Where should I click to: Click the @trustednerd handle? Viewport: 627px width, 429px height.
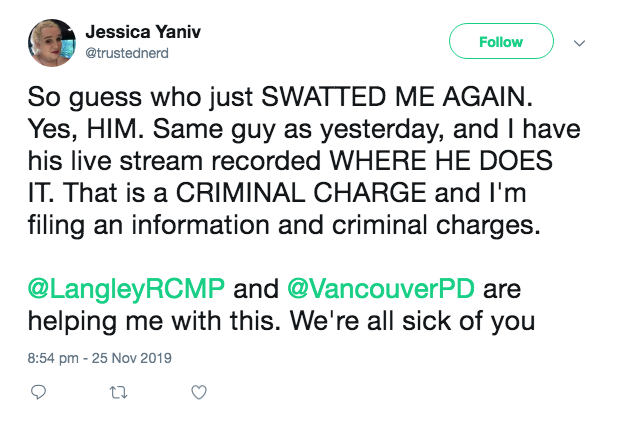pyautogui.click(x=127, y=53)
